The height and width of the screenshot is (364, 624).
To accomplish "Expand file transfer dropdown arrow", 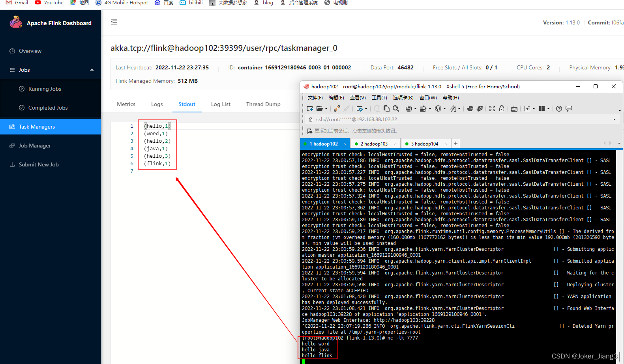I will click(x=430, y=109).
